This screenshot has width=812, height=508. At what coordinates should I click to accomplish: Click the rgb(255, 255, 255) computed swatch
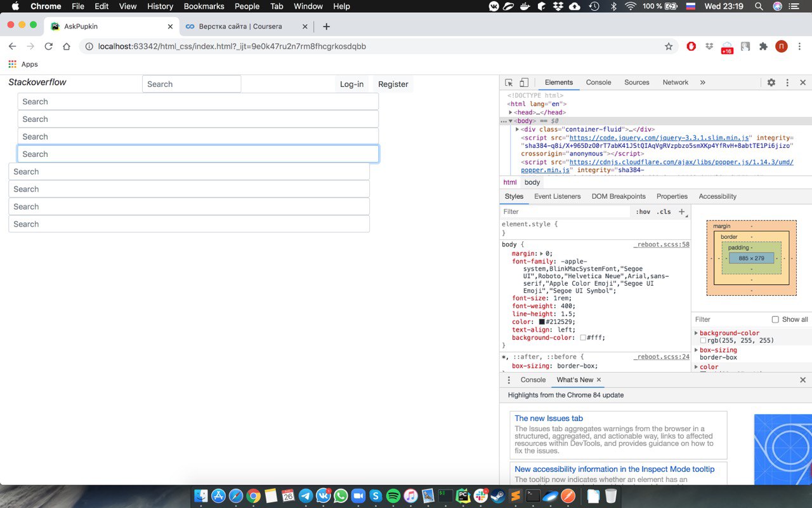[x=703, y=341]
